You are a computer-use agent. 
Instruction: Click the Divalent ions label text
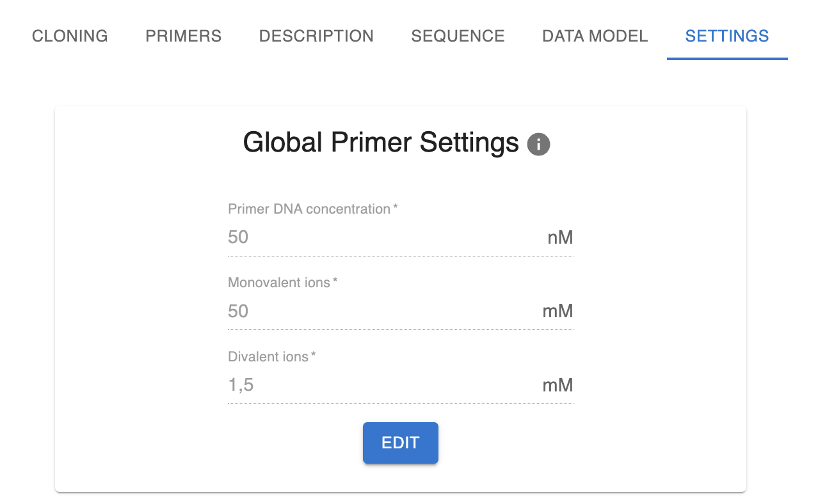tap(268, 356)
